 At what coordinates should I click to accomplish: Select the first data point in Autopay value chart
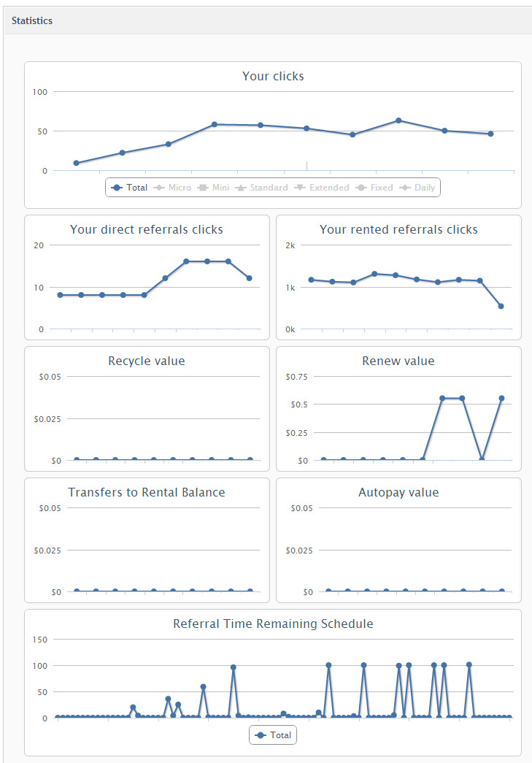[x=328, y=591]
